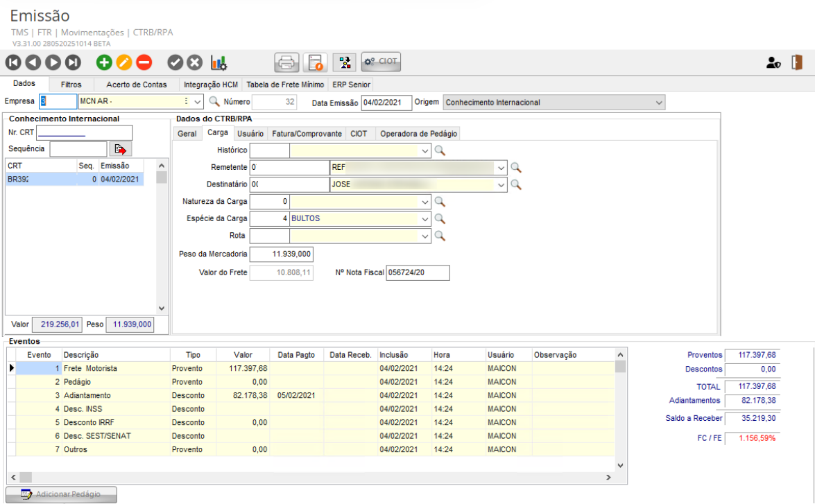Delete the record with red minus icon
The width and height of the screenshot is (815, 504).
(144, 62)
